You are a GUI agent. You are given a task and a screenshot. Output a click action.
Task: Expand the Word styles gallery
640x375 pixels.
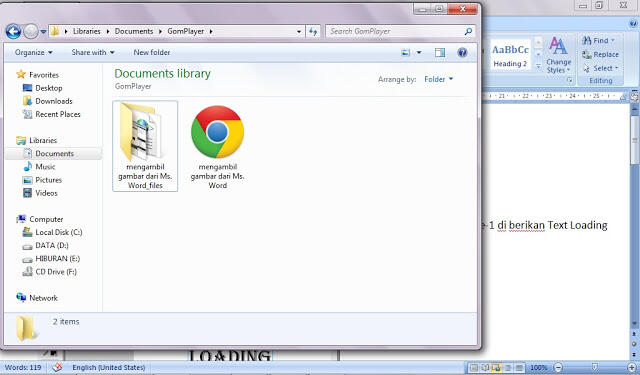538,65
